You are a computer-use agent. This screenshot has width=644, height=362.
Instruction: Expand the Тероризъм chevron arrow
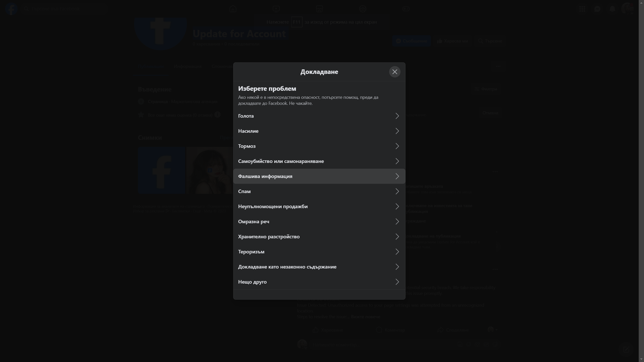397,252
